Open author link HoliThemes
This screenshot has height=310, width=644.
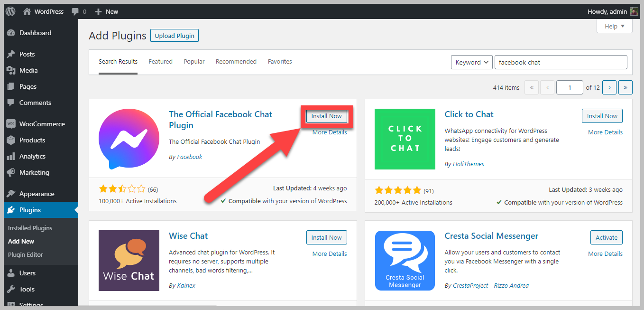point(469,164)
